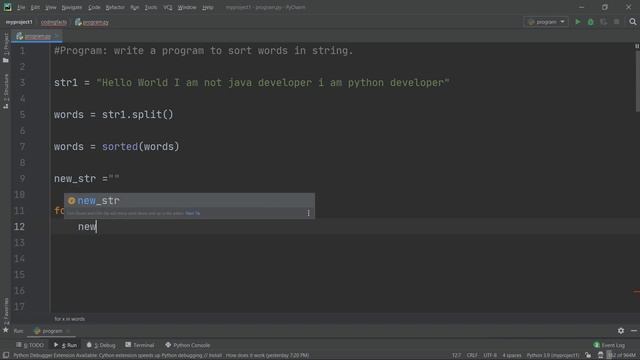Open the TODO tool window
The image size is (640, 360).
pyautogui.click(x=30, y=345)
